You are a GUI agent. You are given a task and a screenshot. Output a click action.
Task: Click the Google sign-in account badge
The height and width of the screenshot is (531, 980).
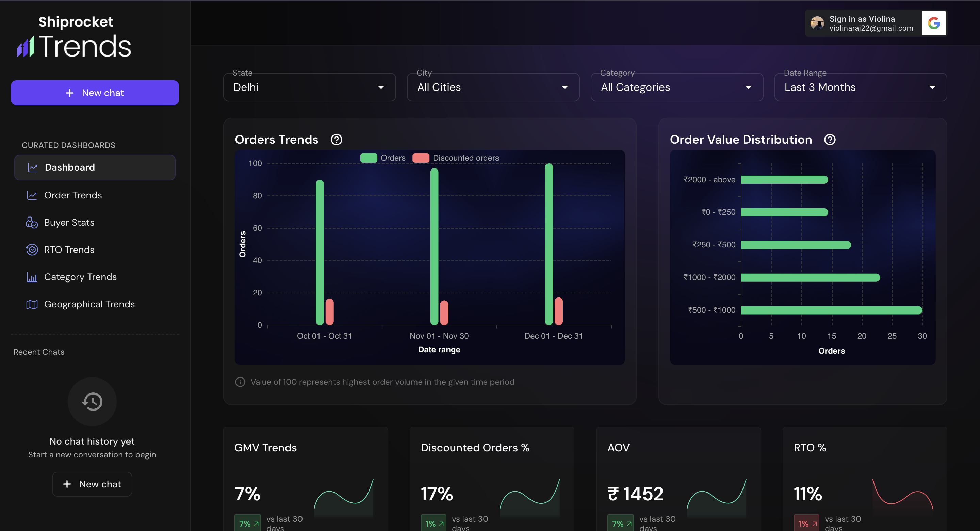point(875,23)
